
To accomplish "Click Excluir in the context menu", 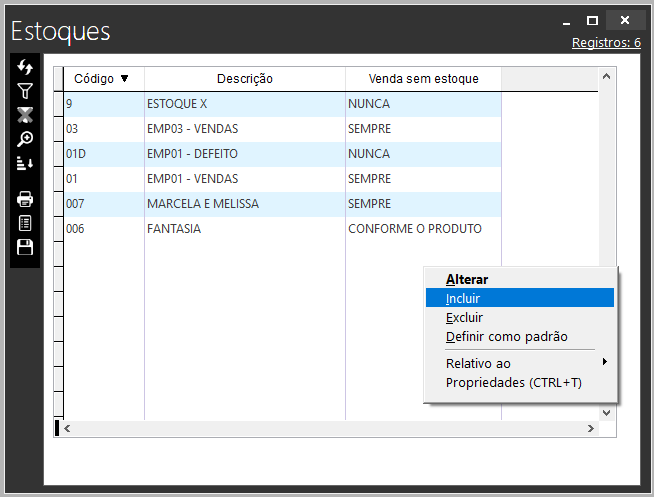I will pyautogui.click(x=519, y=317).
